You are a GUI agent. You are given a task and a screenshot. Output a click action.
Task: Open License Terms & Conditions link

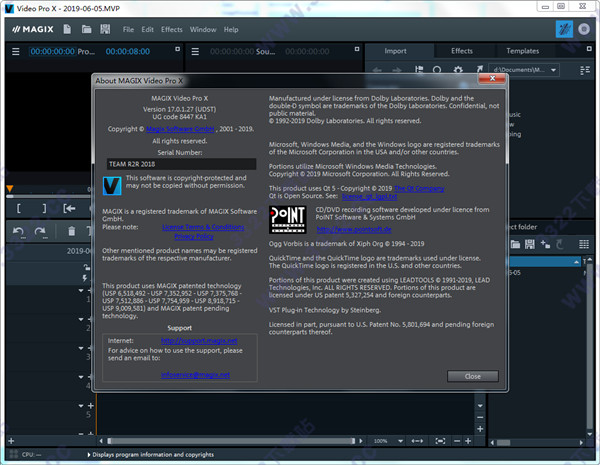tap(203, 227)
